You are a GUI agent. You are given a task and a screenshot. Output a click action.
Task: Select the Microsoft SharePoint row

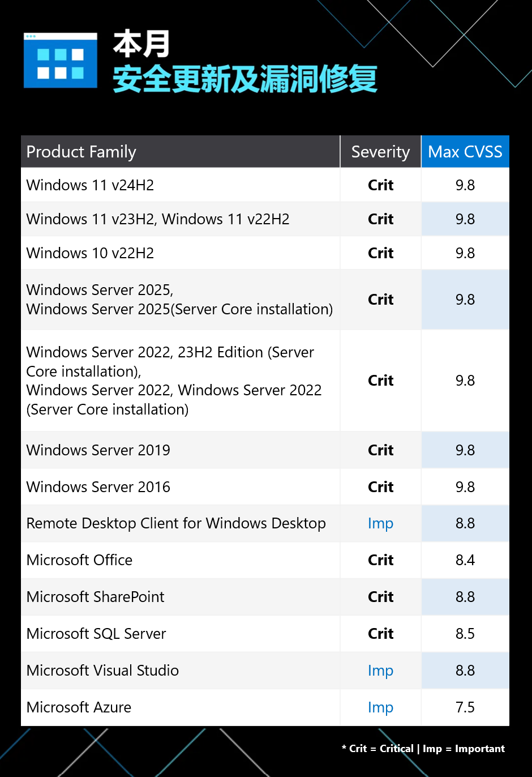pos(95,597)
